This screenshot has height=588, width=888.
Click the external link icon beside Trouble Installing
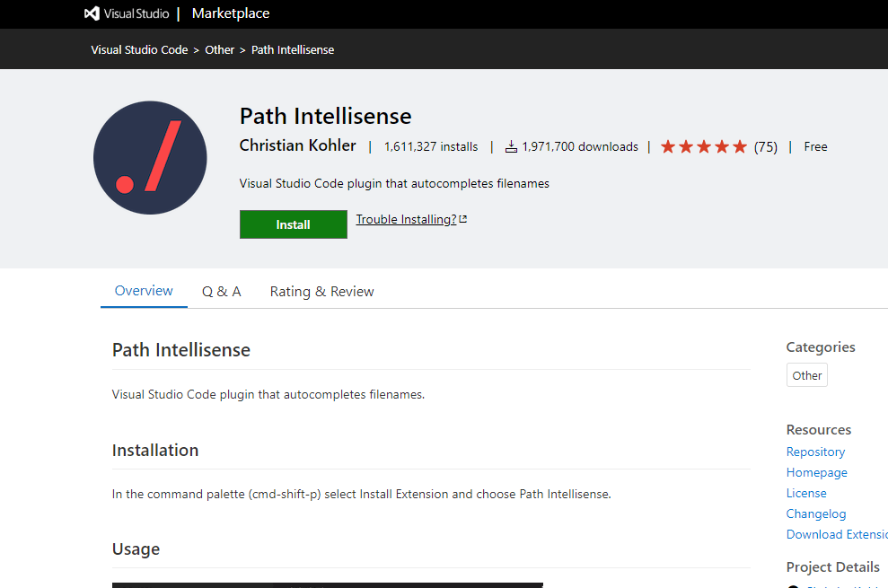point(463,219)
